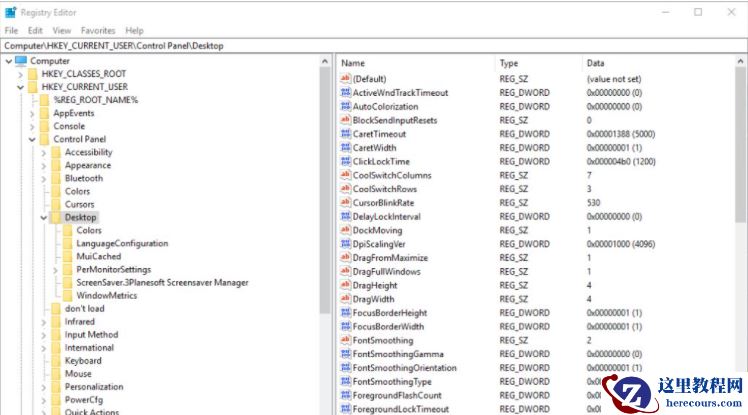Select the International key
Screen dimensions: 748x415
[x=89, y=348]
